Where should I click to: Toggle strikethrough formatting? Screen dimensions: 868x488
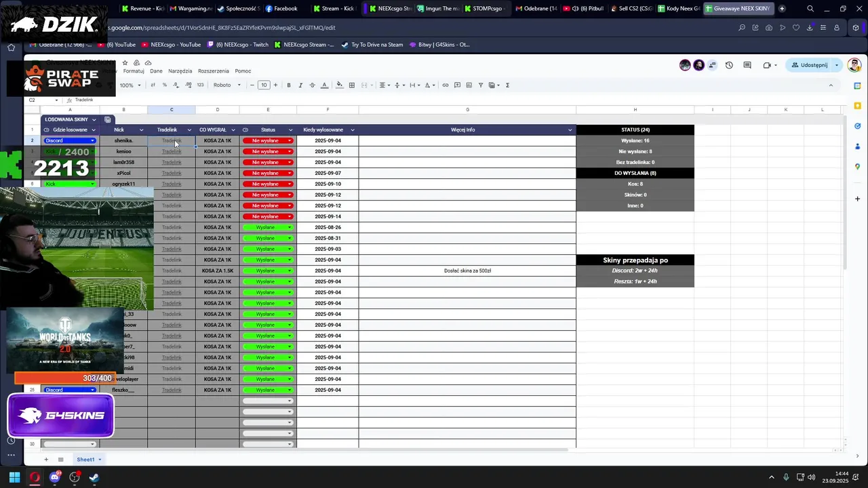point(312,85)
